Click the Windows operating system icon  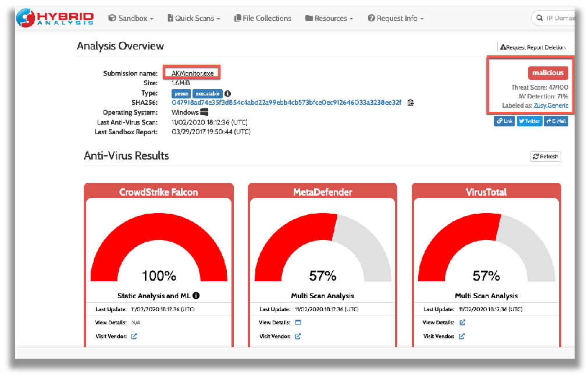[204, 112]
